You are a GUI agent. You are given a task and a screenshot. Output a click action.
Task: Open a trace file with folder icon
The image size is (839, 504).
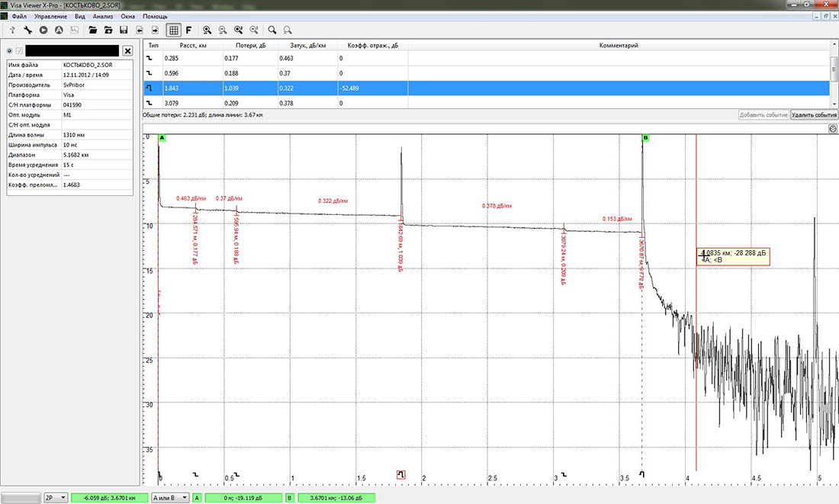click(92, 30)
